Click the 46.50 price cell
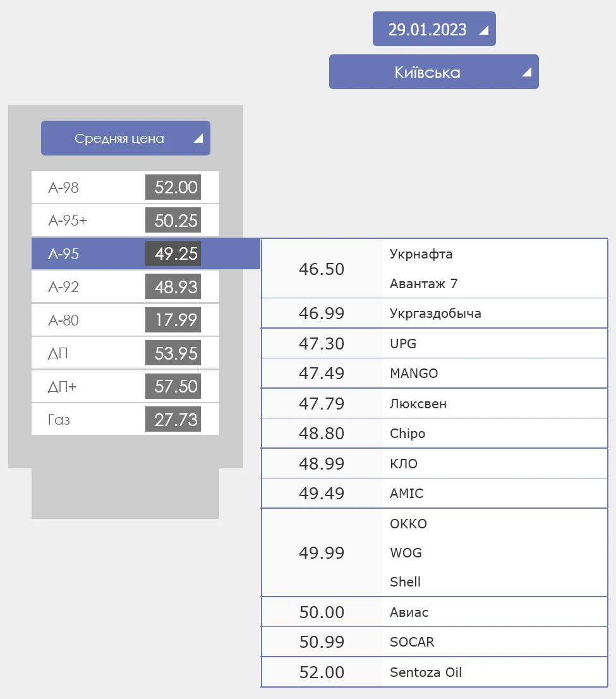This screenshot has width=616, height=699. [322, 269]
